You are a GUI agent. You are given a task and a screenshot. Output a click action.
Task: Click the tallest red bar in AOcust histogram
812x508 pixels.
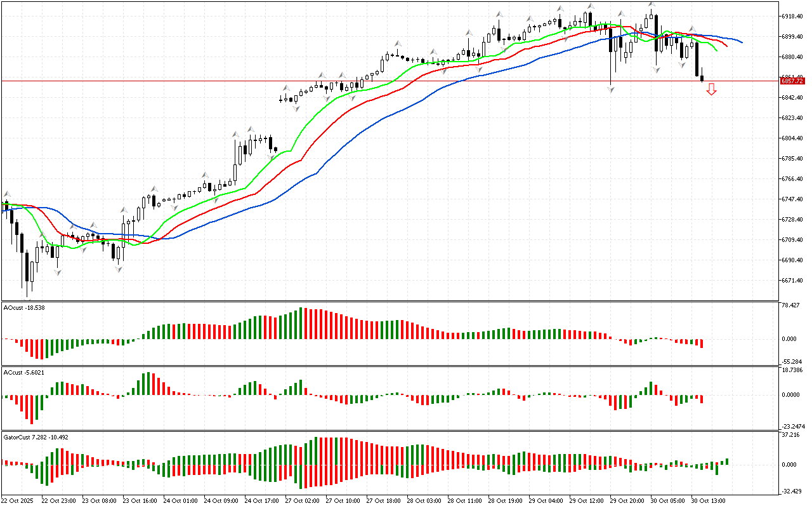[302, 323]
